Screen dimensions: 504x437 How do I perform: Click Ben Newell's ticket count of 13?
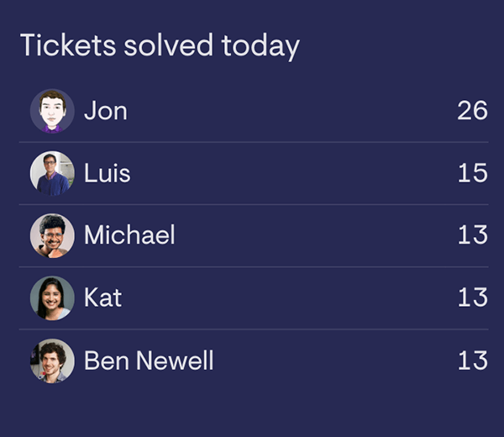472,361
